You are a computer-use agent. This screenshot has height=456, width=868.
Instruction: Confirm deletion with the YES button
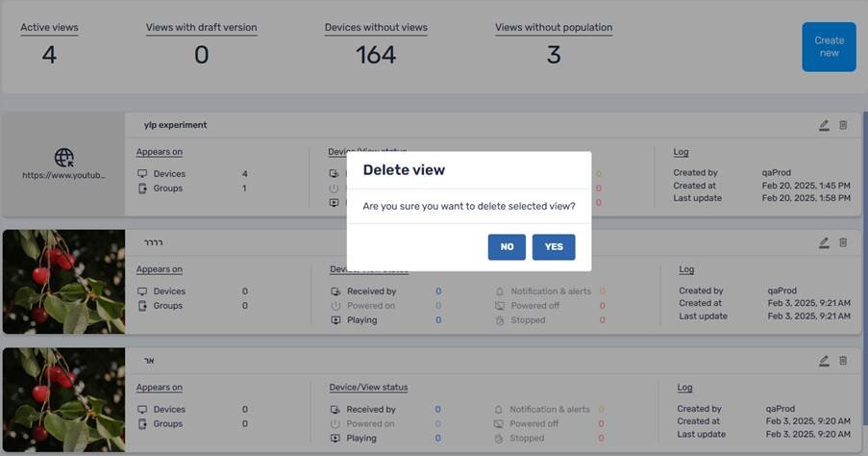click(554, 247)
